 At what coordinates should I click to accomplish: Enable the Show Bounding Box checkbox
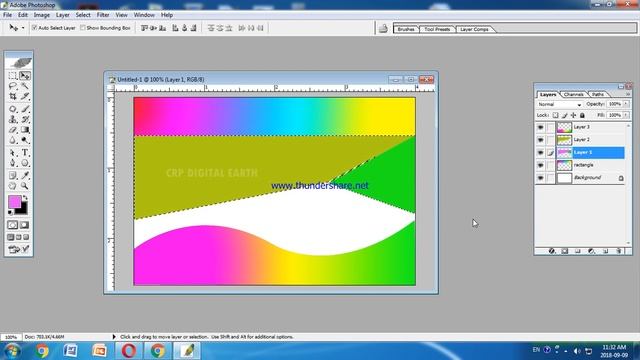point(83,28)
